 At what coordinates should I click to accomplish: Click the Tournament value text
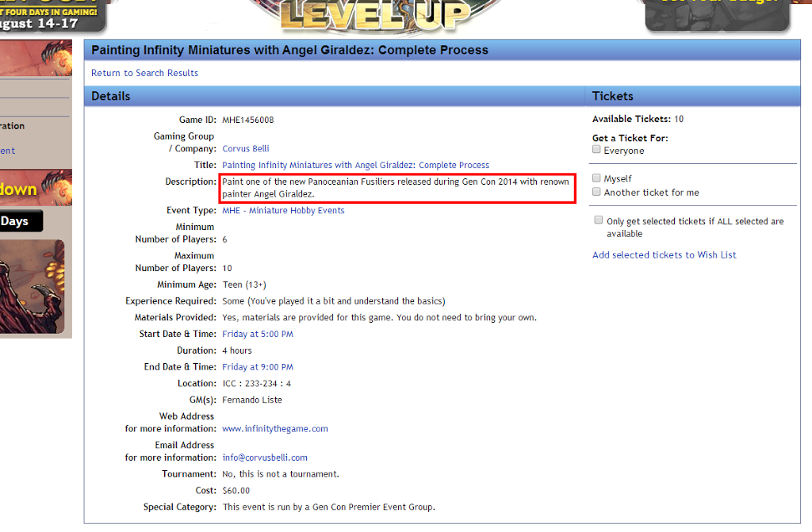281,474
